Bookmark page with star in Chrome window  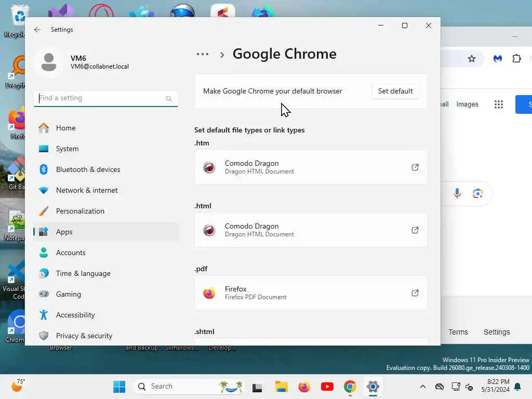tap(472, 59)
